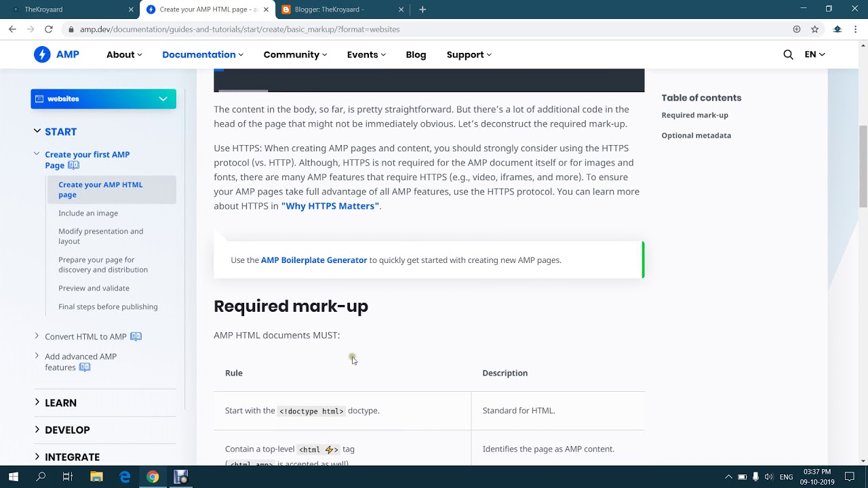Switch to the Blogger: TheKroyaard tab
The width and height of the screenshot is (868, 488).
342,9
